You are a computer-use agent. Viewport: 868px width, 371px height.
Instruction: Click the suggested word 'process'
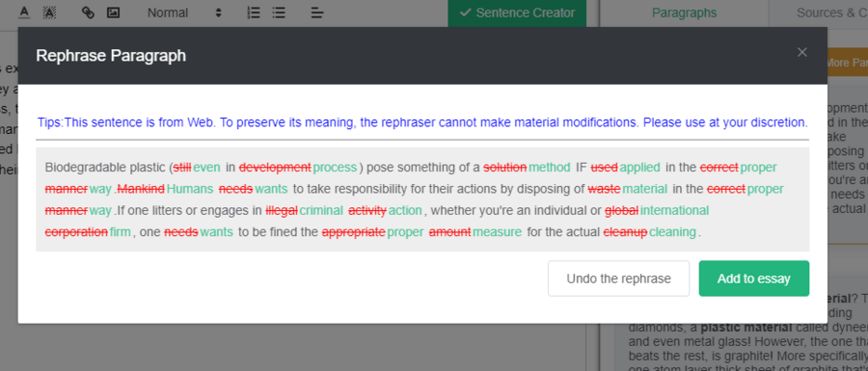pos(335,168)
